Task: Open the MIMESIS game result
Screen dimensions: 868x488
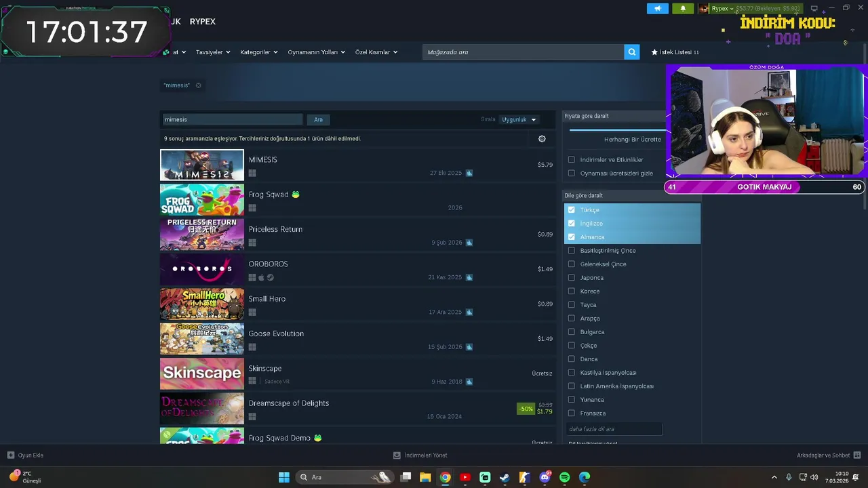Action: pyautogui.click(x=358, y=165)
